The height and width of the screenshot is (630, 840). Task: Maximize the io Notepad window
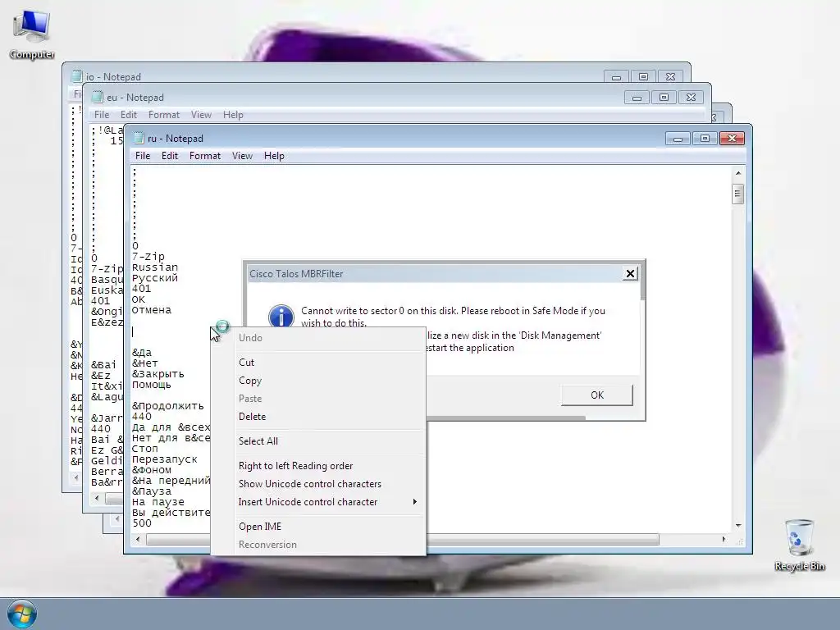point(643,77)
